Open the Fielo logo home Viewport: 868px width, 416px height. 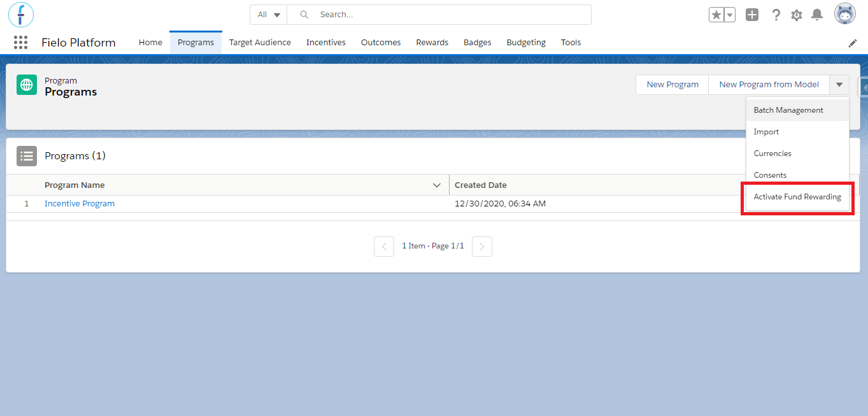pos(21,15)
